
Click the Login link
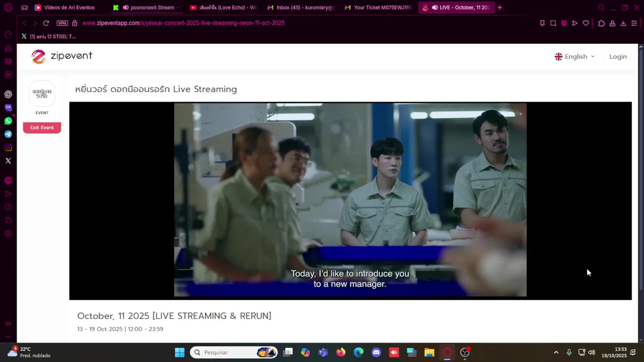point(618,57)
